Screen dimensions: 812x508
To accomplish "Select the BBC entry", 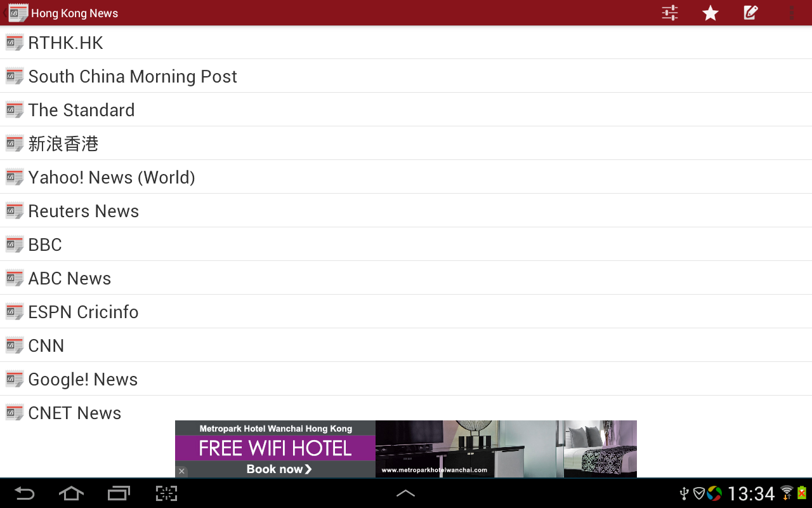I will (x=406, y=244).
